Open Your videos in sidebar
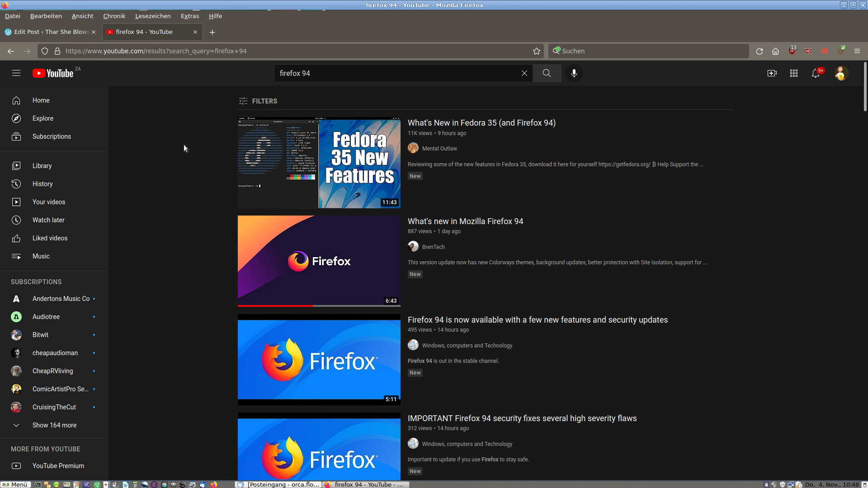 pos(53,202)
